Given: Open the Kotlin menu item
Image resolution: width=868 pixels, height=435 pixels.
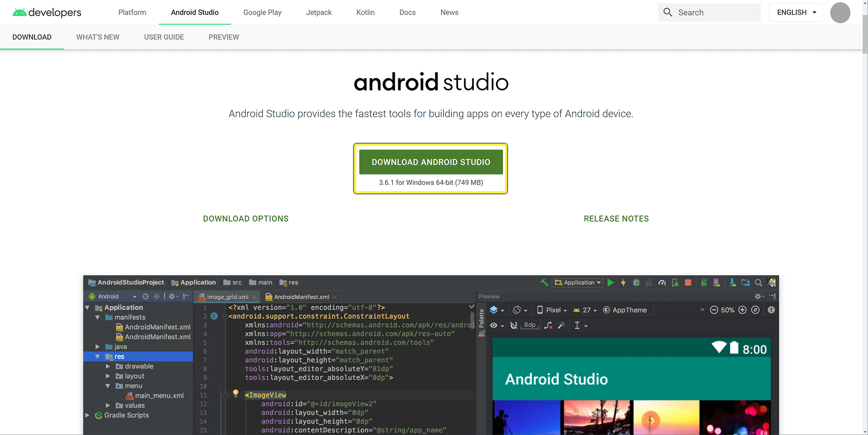Looking at the screenshot, I should [365, 12].
